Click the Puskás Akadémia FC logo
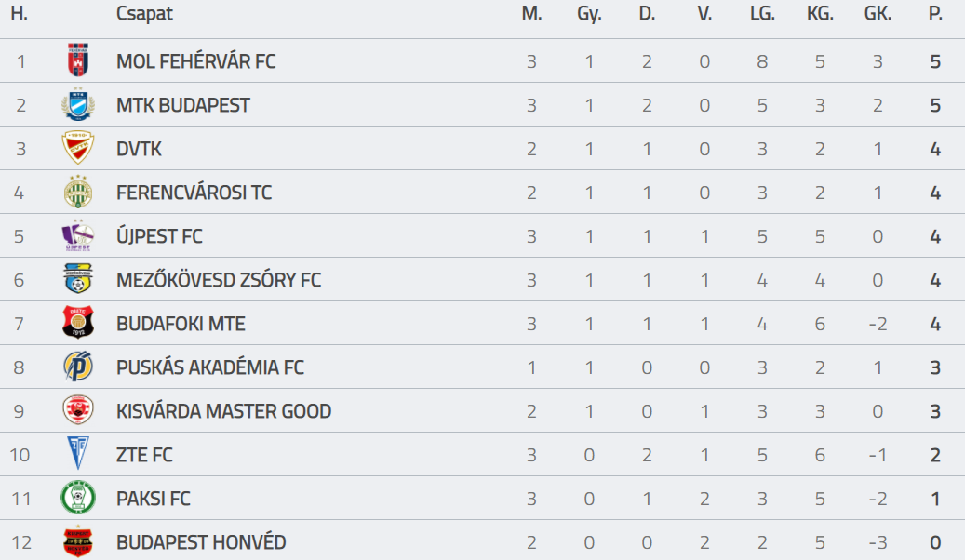The width and height of the screenshot is (965, 560). [x=78, y=367]
